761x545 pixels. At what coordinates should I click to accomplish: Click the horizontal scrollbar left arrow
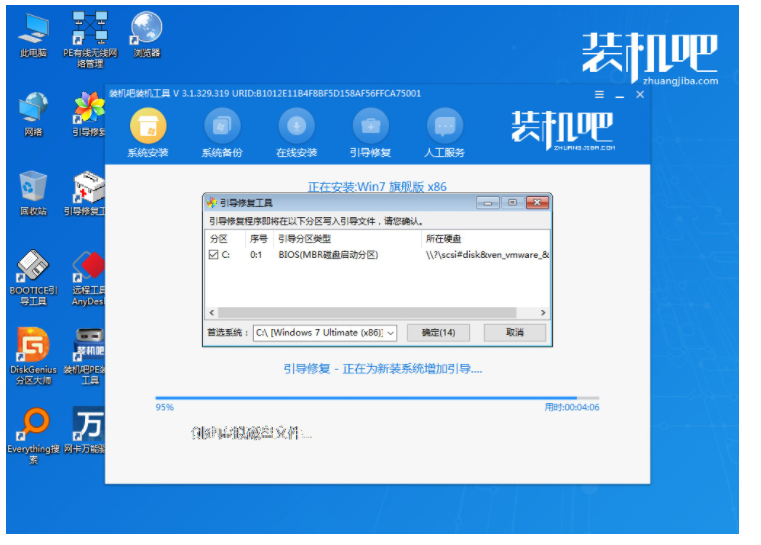[x=212, y=313]
